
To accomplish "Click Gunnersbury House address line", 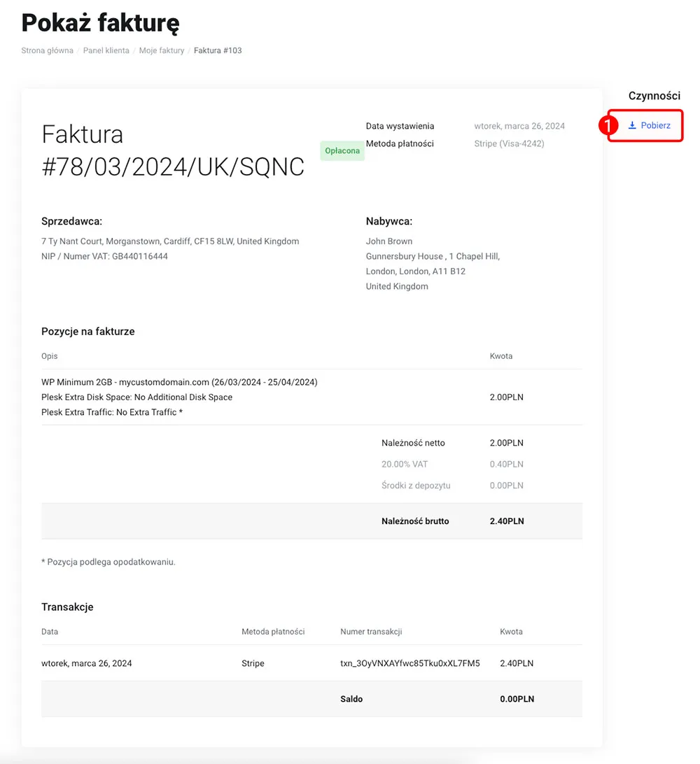I will [433, 256].
